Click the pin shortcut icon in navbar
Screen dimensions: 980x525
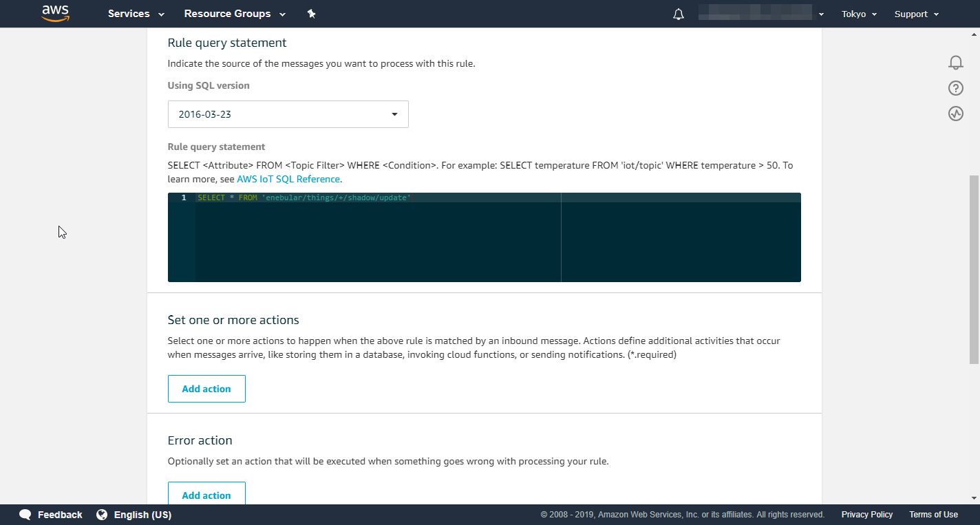coord(311,14)
